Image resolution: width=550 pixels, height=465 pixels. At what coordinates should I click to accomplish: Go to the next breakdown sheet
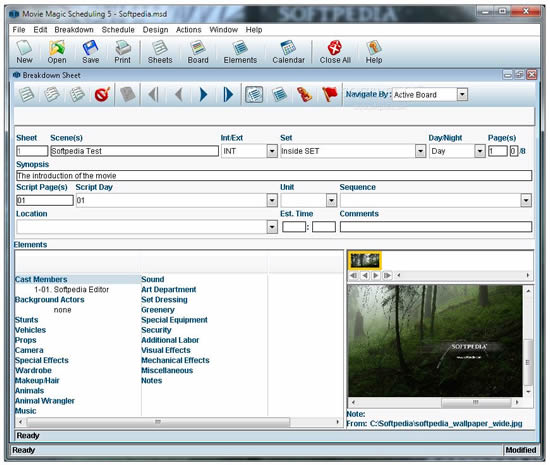[x=203, y=94]
